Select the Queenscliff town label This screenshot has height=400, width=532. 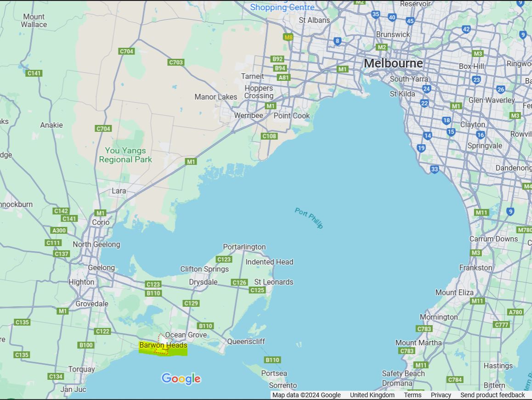[x=246, y=342]
